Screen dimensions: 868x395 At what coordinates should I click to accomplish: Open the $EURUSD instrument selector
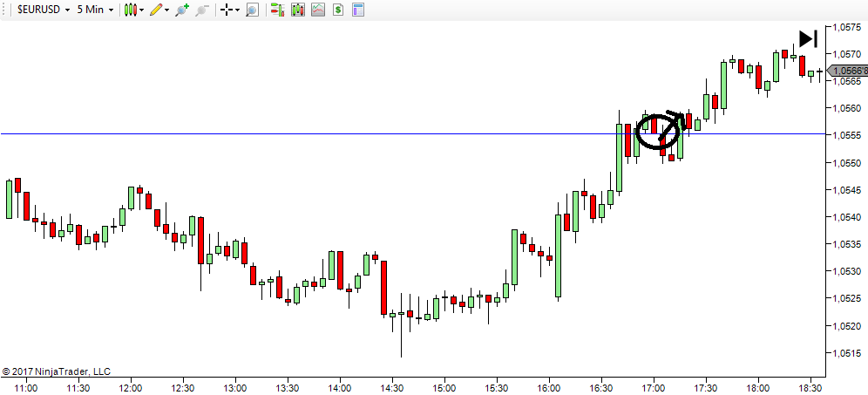click(x=44, y=10)
